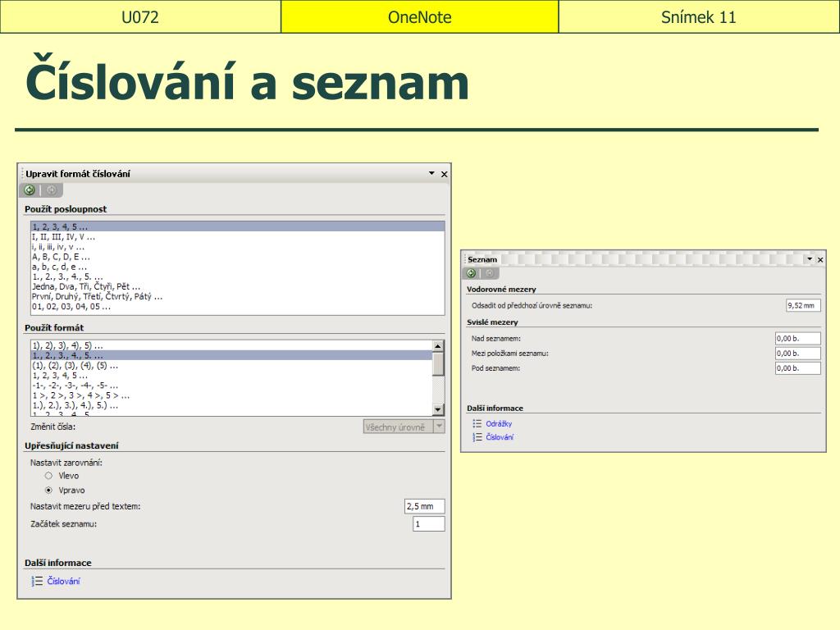Click the Mezi položkami seznamu spacing field
Image resolution: width=840 pixels, height=630 pixels.
coord(797,354)
